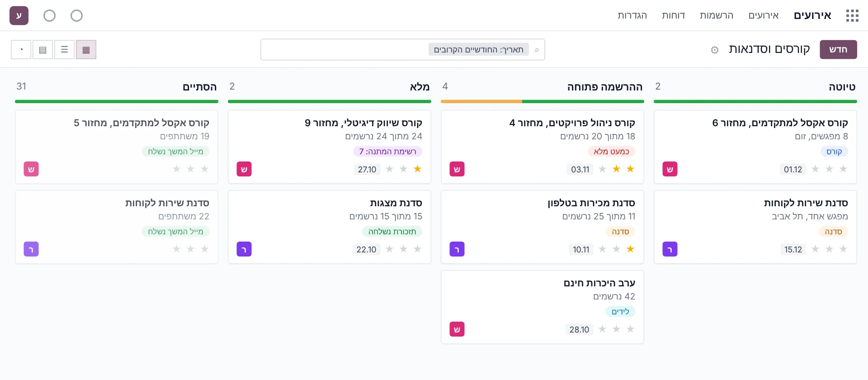Screen dimensions: 868x380
Task: Click the search magnifier icon
Action: coord(537,50)
